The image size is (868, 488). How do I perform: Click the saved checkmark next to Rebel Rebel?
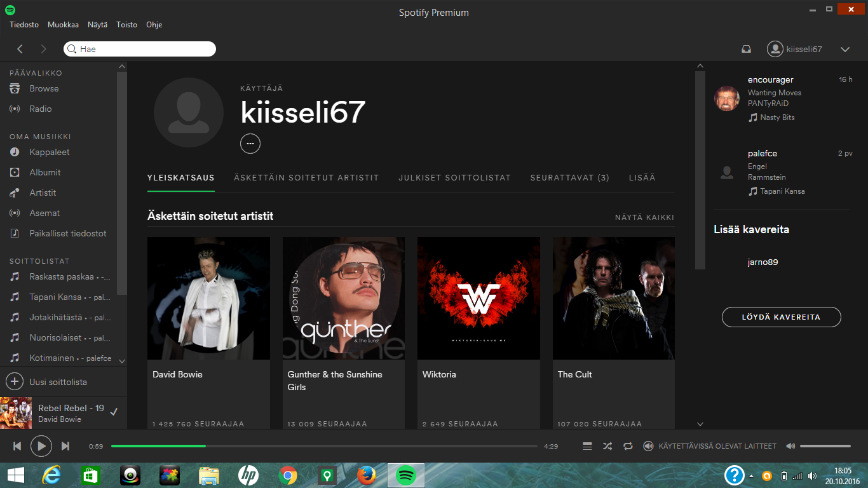pos(114,412)
